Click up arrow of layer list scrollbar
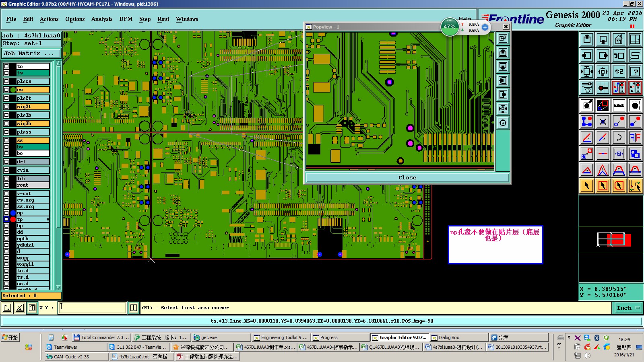Viewport: 644px width, 362px height. tap(58, 64)
